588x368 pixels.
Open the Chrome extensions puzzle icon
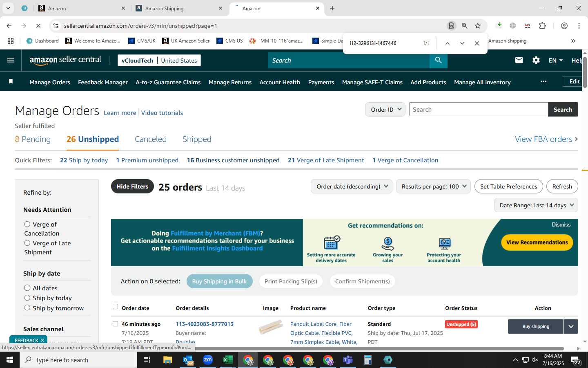542,26
